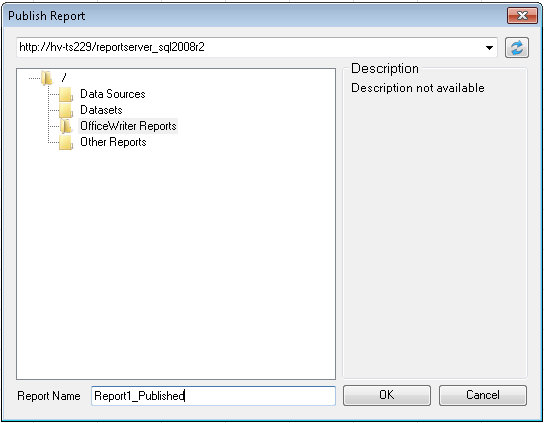Close the Publish Report dialog
Image resolution: width=544 pixels, height=423 pixels.
pos(522,16)
